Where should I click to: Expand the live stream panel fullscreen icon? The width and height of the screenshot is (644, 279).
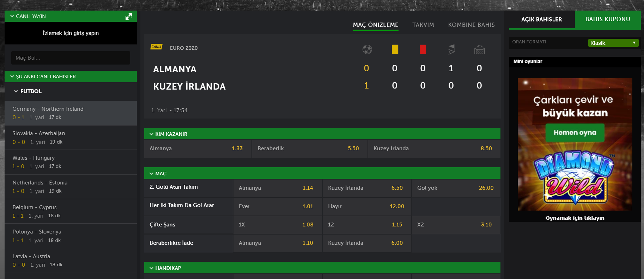(129, 16)
